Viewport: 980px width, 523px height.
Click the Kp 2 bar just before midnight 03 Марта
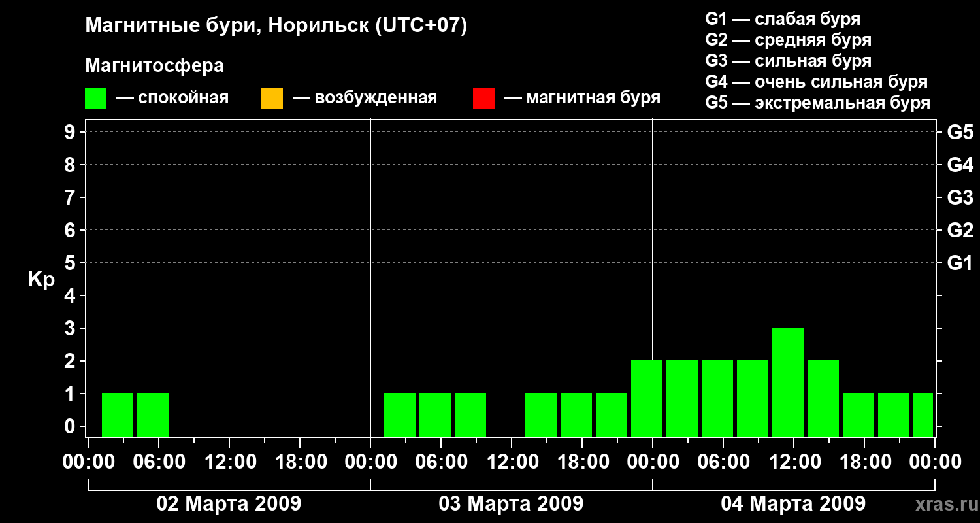pyautogui.click(x=647, y=398)
